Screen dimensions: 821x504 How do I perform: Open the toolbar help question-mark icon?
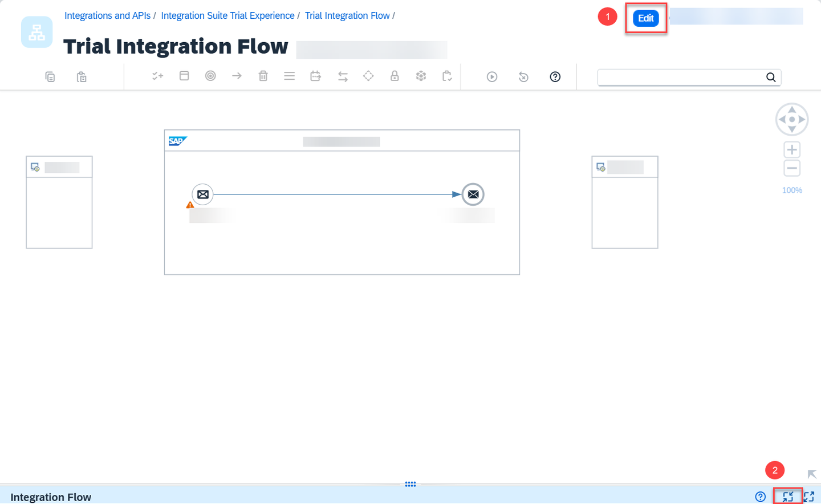pyautogui.click(x=555, y=76)
